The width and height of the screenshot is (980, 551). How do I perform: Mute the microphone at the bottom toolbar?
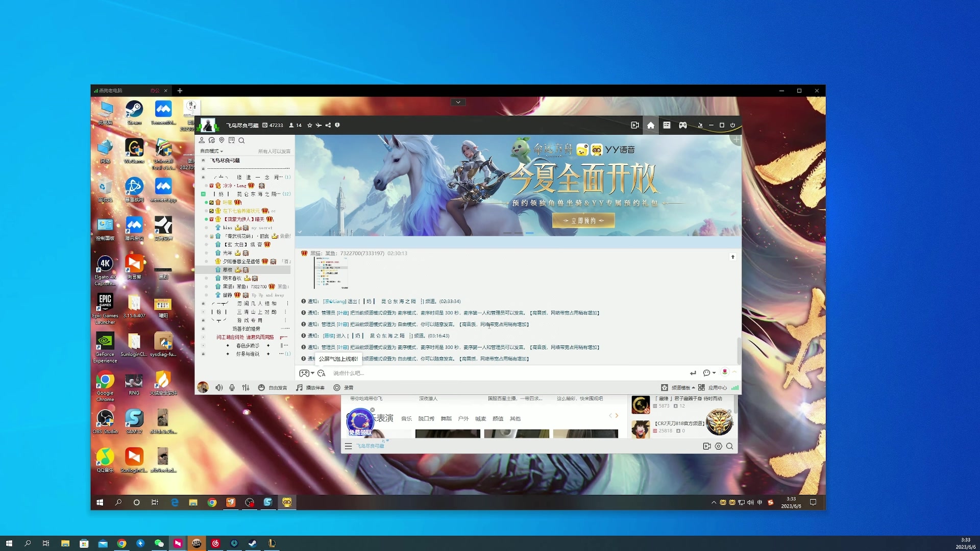232,388
